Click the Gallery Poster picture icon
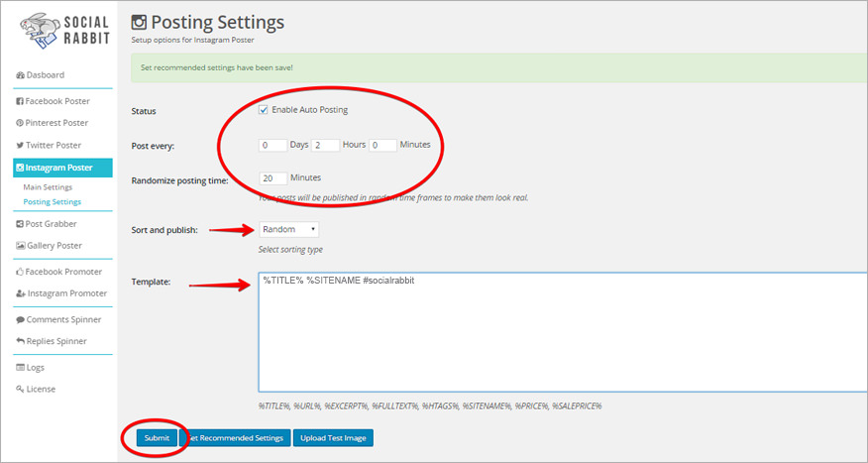The height and width of the screenshot is (463, 868). pos(21,246)
